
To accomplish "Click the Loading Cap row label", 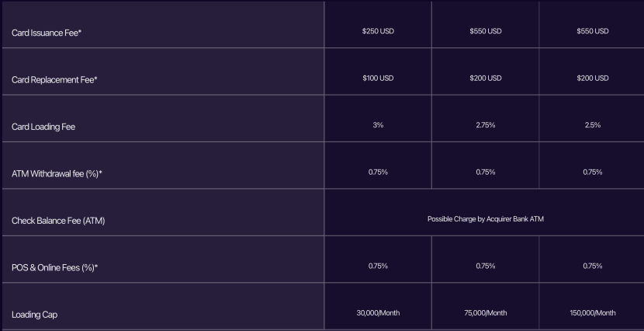I will coord(34,315).
